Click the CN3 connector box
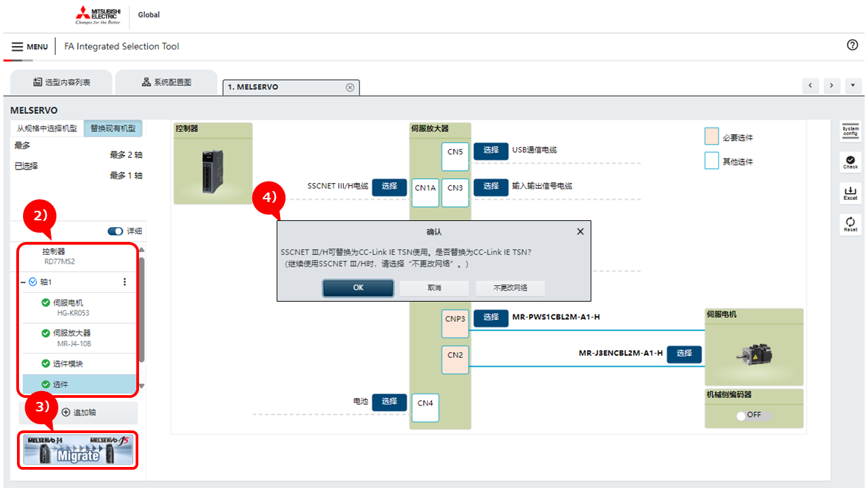The height and width of the screenshot is (488, 868). click(455, 192)
